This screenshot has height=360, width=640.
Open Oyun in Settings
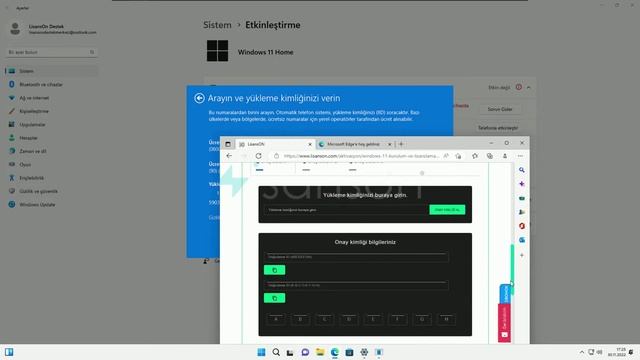pos(51,164)
